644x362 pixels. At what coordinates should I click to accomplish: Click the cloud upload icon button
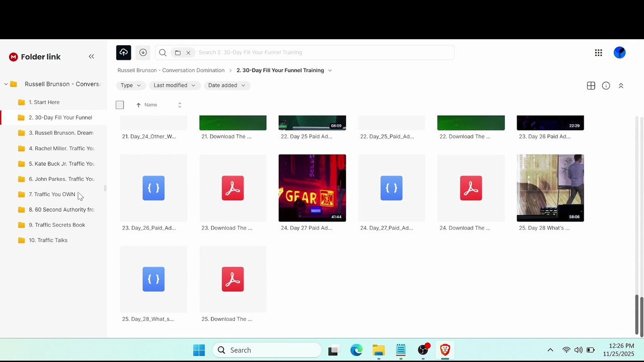[123, 52]
